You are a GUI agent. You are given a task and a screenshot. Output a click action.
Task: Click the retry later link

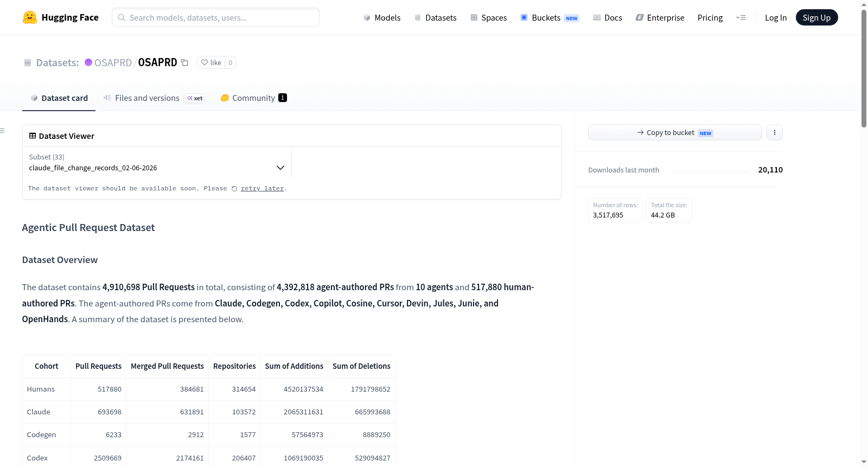pyautogui.click(x=263, y=189)
